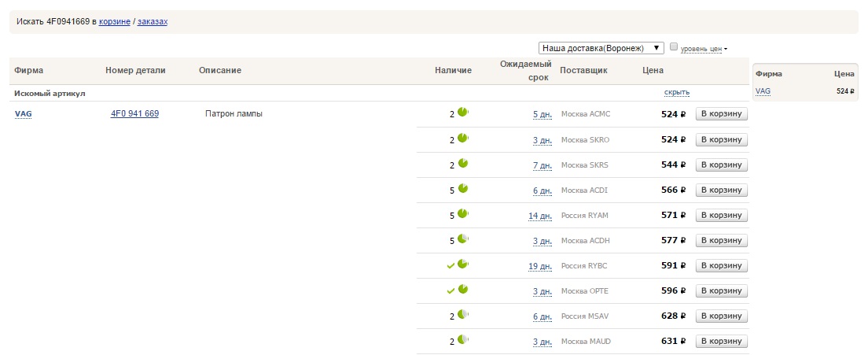This screenshot has height=355, width=868.
Task: Click the Искомый артикул section label
Action: pos(50,93)
